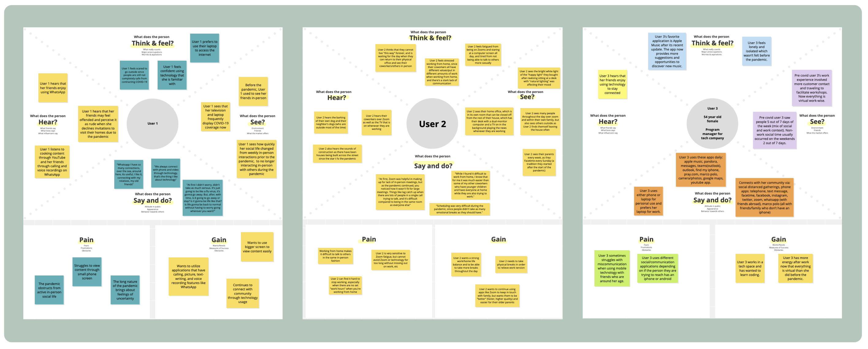Select 'Struggles to view content' teal note
This screenshot has height=349, width=868.
(x=87, y=272)
